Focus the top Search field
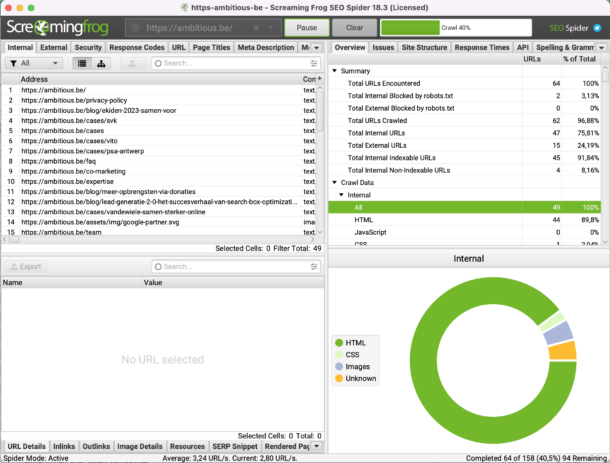Screen dimensions: 610x463 [235, 63]
